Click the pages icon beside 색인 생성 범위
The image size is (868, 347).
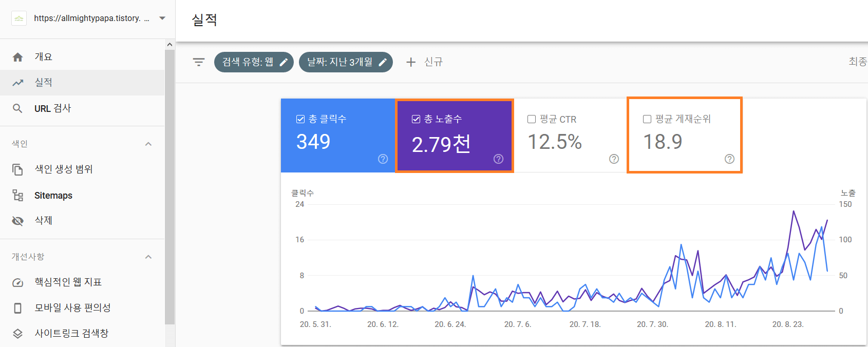point(17,169)
